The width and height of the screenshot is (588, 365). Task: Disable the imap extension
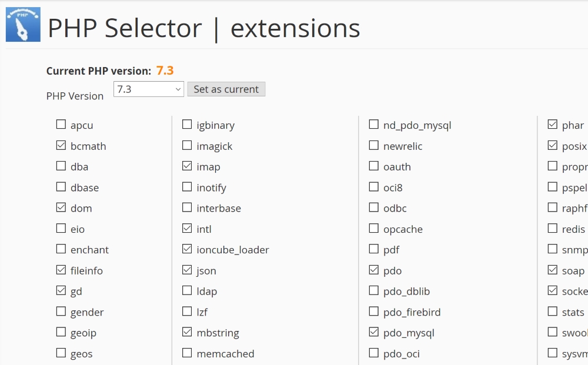pos(187,166)
